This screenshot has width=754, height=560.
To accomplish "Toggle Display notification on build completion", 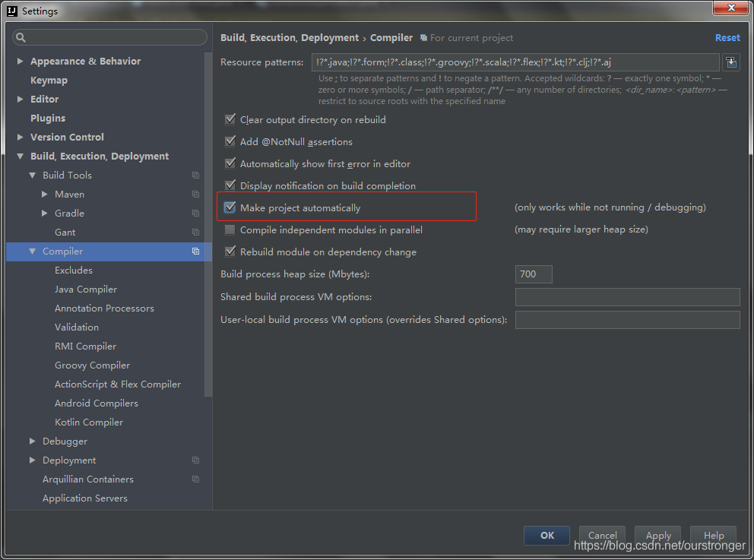I will pos(230,185).
